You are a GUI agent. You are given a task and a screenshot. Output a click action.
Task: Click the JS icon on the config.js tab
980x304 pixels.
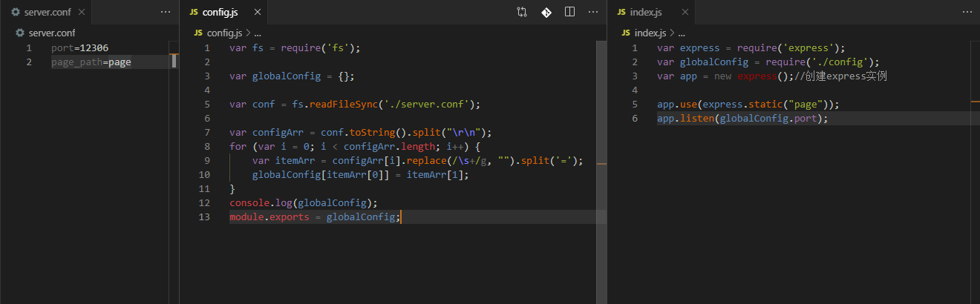[x=195, y=13]
